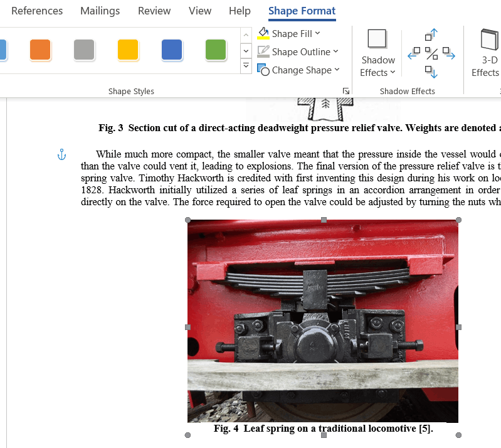501x448 pixels.
Task: Open the Review tab
Action: 154,11
